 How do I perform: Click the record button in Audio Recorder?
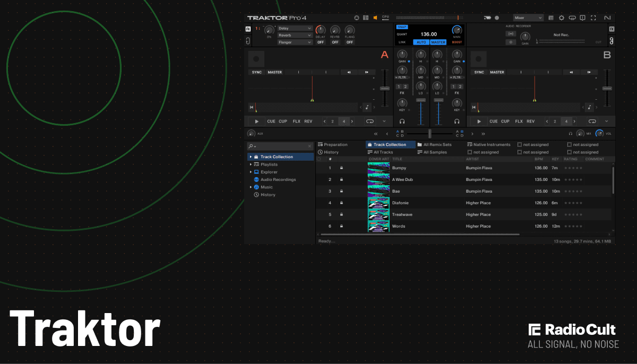511,42
